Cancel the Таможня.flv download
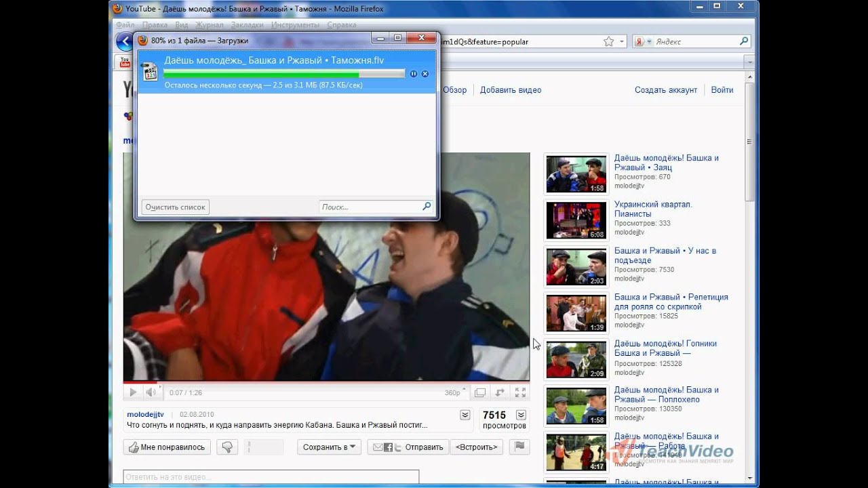Image resolution: width=868 pixels, height=488 pixels. [x=425, y=73]
